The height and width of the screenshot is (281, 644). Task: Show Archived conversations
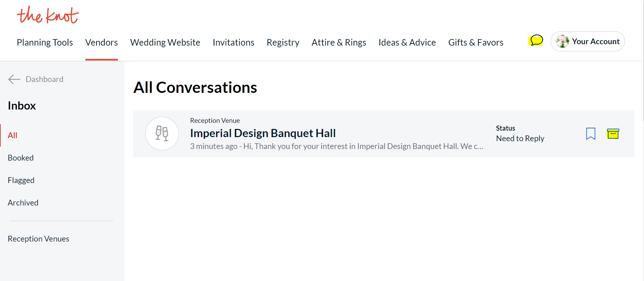pyautogui.click(x=23, y=203)
